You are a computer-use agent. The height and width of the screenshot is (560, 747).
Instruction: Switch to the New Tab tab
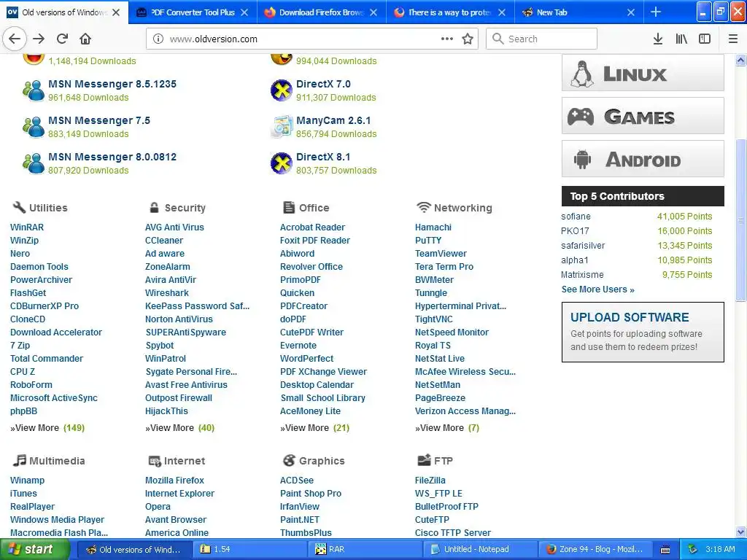(x=578, y=12)
